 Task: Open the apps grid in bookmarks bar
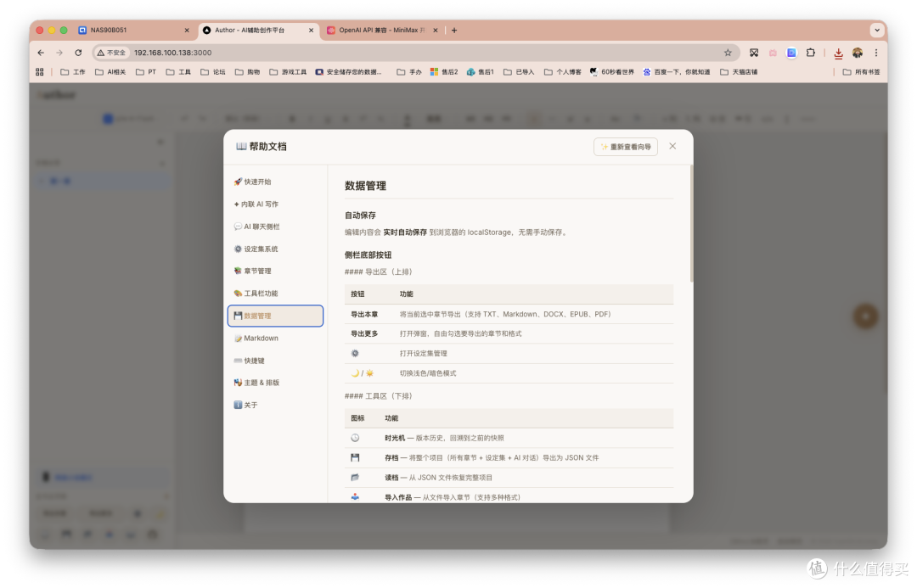(40, 72)
